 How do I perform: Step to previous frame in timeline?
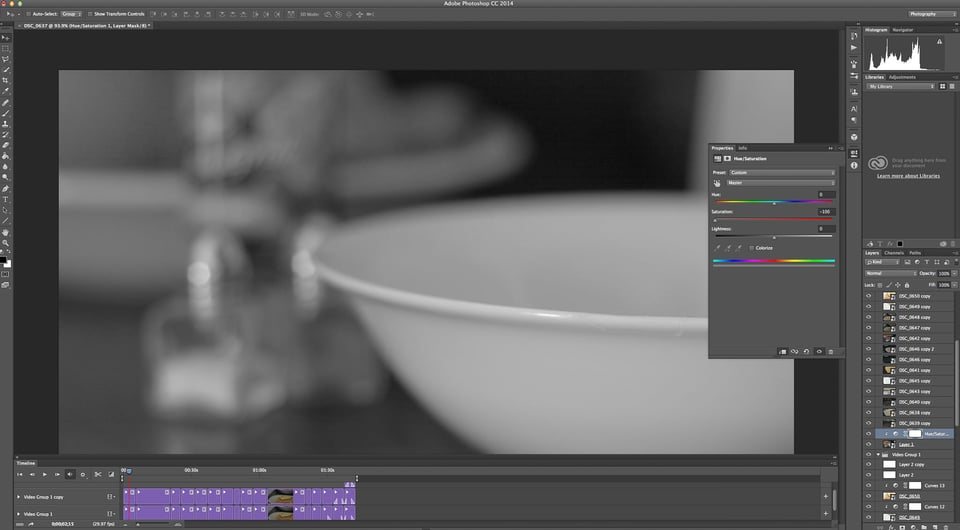(32, 474)
